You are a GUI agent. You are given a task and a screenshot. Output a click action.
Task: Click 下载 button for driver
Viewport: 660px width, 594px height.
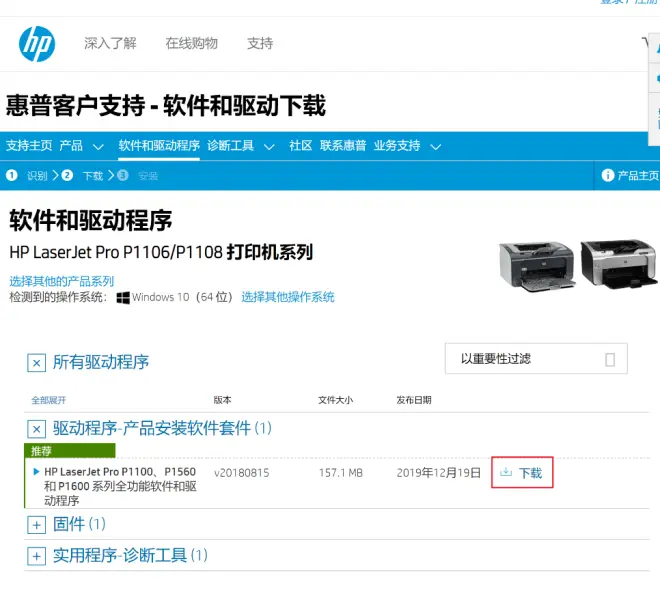pos(522,472)
